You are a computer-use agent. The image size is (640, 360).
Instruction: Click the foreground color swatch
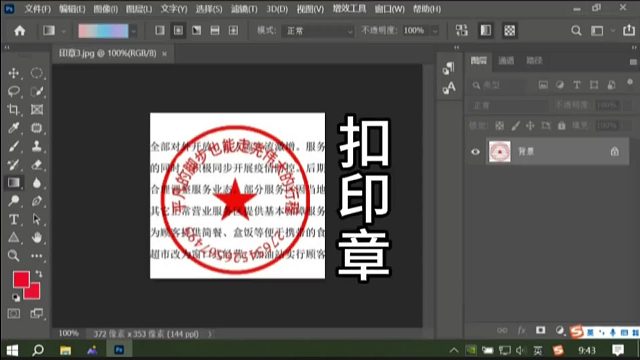pos(21,279)
